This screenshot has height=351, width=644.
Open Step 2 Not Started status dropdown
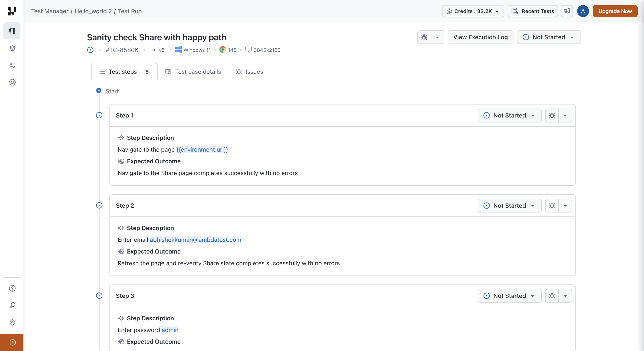[509, 206]
